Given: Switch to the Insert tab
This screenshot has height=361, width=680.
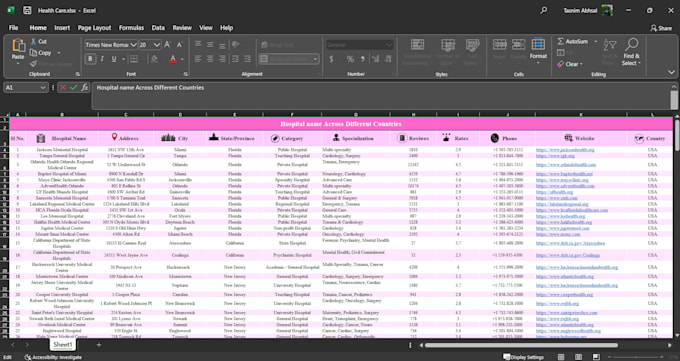Looking at the screenshot, I should pos(62,28).
